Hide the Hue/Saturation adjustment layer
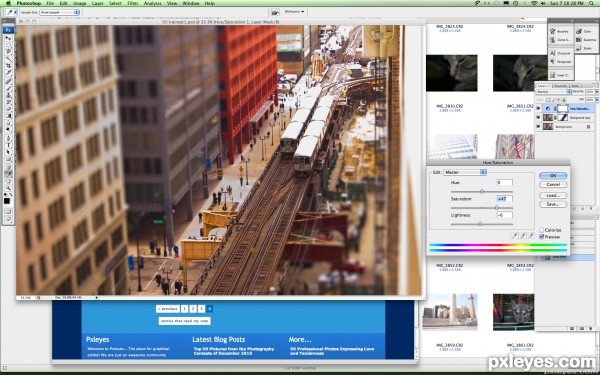This screenshot has height=375, width=600. point(538,108)
